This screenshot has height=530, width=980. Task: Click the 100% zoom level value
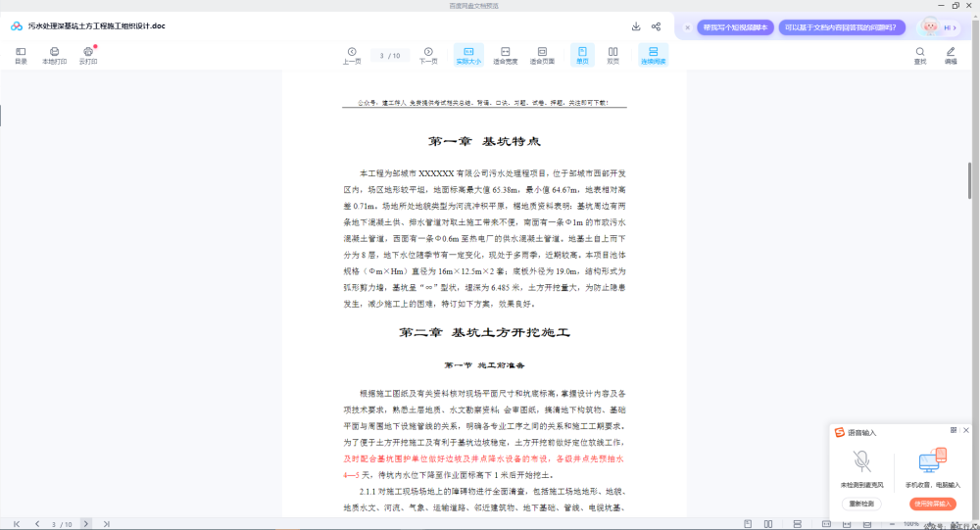coord(910,524)
